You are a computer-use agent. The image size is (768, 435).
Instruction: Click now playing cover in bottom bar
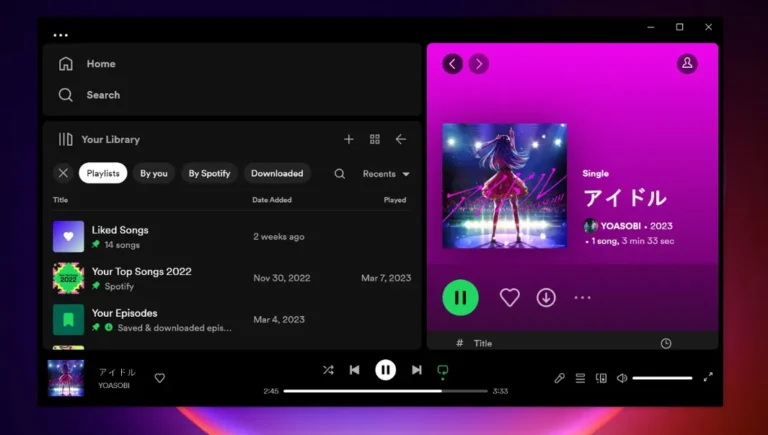(x=66, y=378)
